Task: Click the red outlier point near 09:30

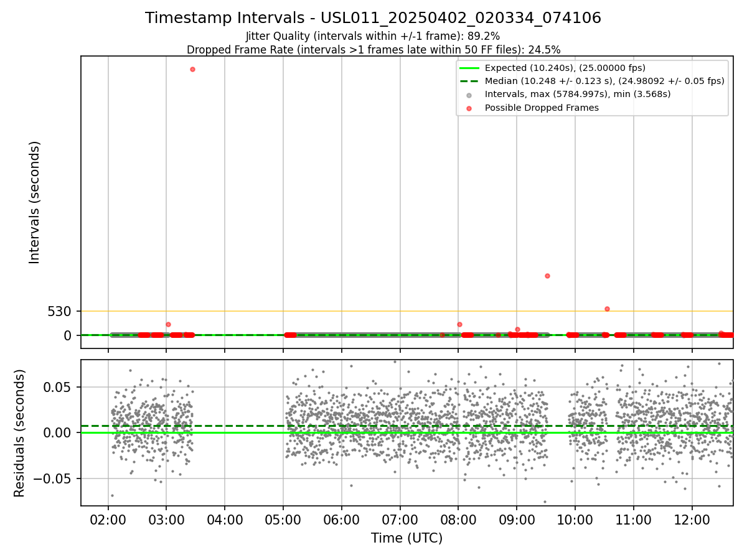Action: click(x=547, y=276)
